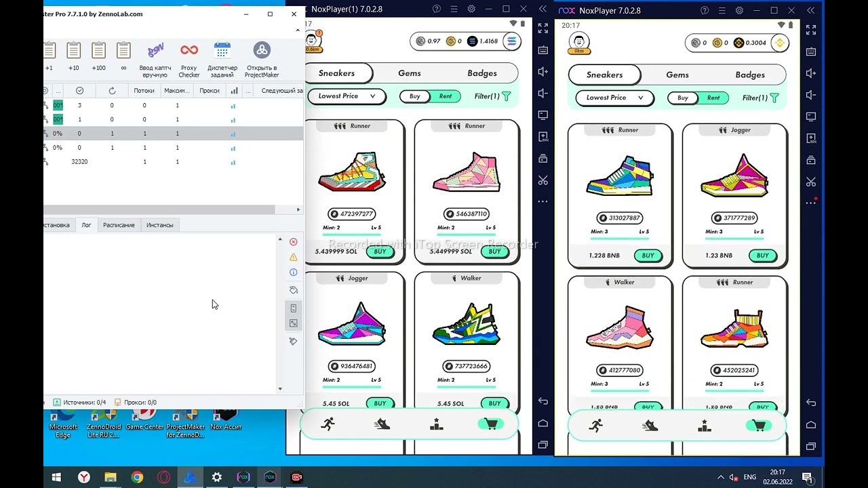Screen dimensions: 868x488
Task: Switch to the Лог tab
Action: pyautogui.click(x=86, y=225)
